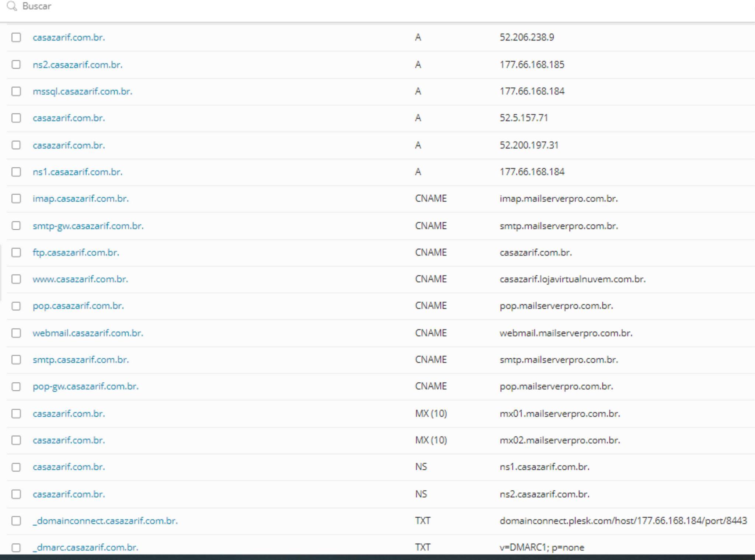
Task: Check the www.casazarif.com.br. row checkbox
Action: pos(16,279)
